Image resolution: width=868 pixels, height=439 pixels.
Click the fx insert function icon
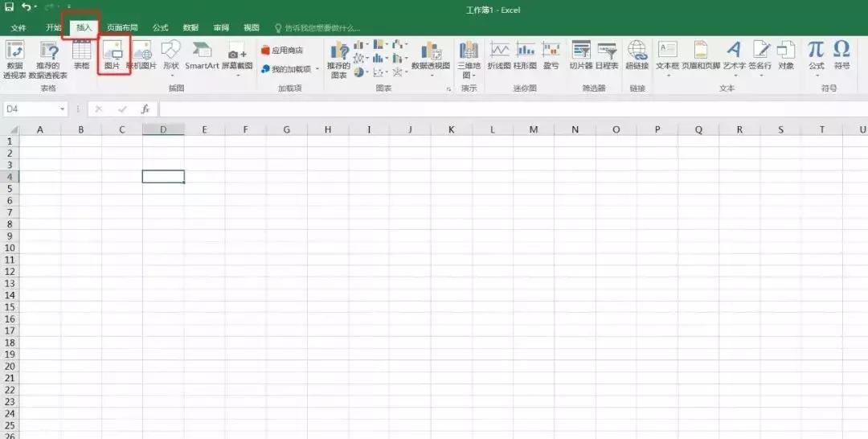(x=145, y=109)
